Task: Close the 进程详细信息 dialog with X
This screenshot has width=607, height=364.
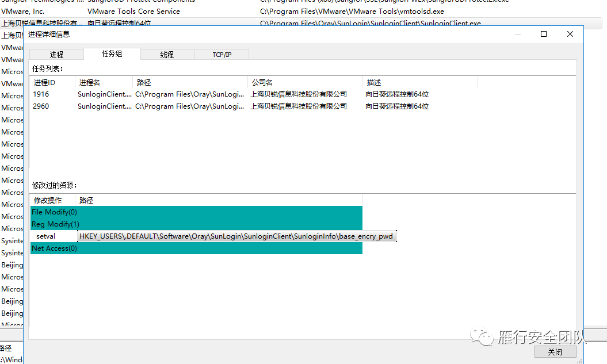Action: (x=570, y=34)
